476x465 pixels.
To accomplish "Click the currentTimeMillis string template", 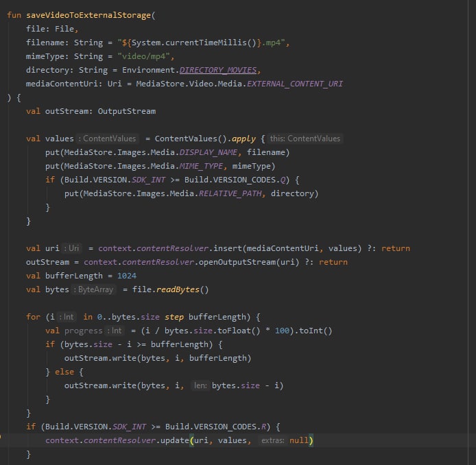I will [x=191, y=43].
